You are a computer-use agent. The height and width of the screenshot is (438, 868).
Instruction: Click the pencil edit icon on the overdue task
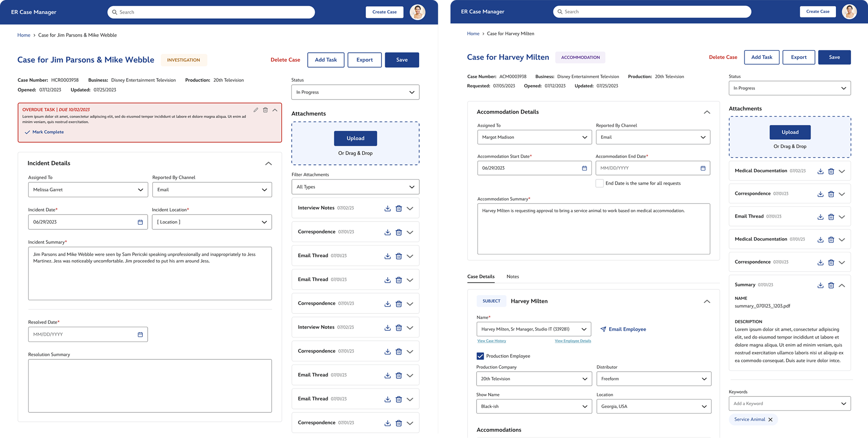coord(256,110)
